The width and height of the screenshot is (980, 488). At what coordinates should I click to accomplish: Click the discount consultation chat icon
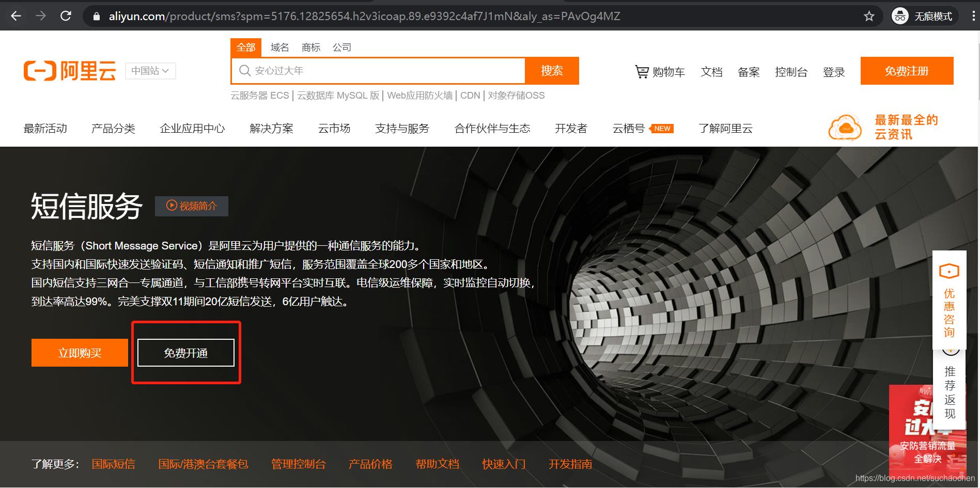pyautogui.click(x=949, y=271)
